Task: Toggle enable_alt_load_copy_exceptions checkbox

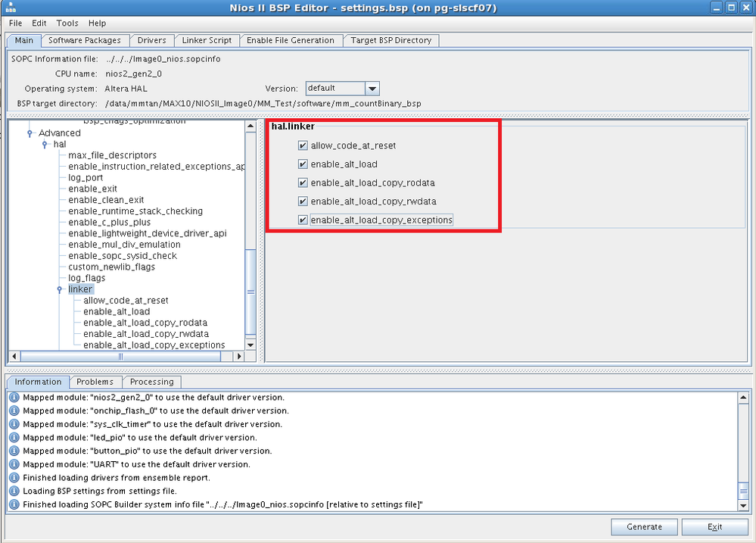Action: [303, 220]
